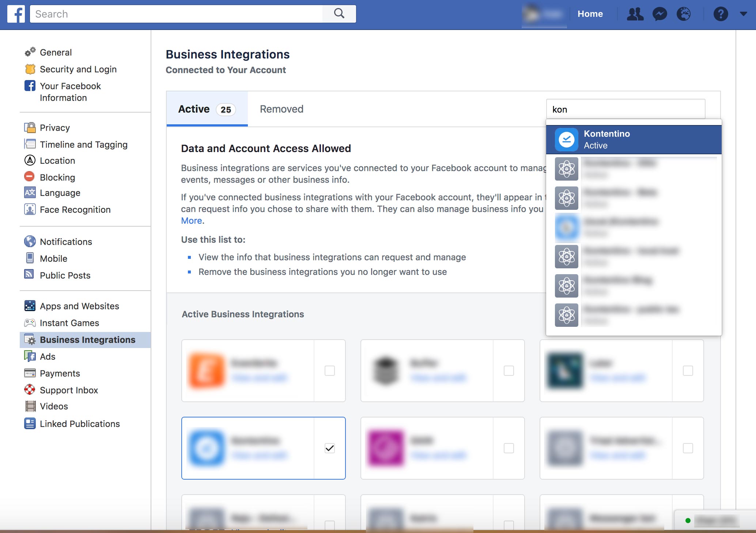Click the Instant Games controller icon

(x=30, y=322)
